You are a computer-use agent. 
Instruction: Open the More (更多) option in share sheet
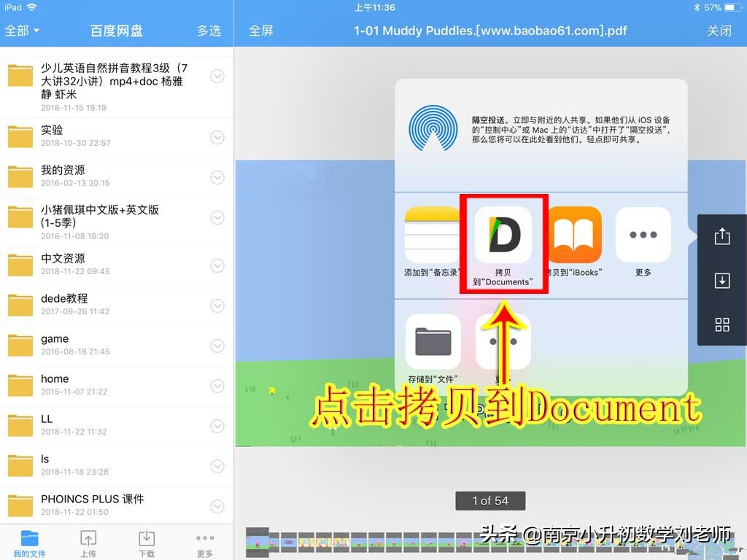coord(643,233)
